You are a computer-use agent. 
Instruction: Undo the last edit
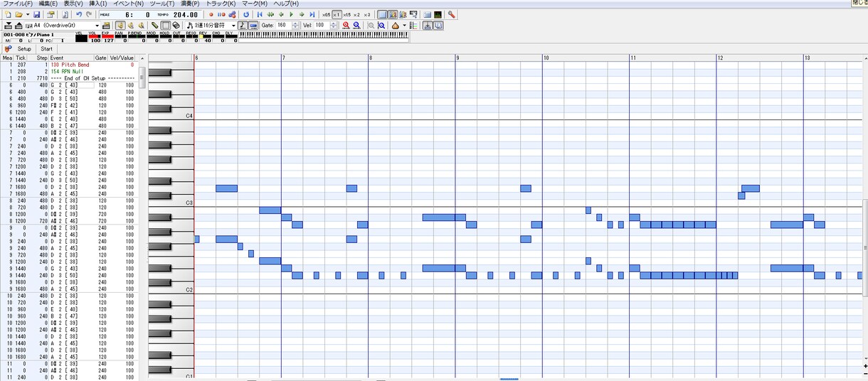point(79,14)
